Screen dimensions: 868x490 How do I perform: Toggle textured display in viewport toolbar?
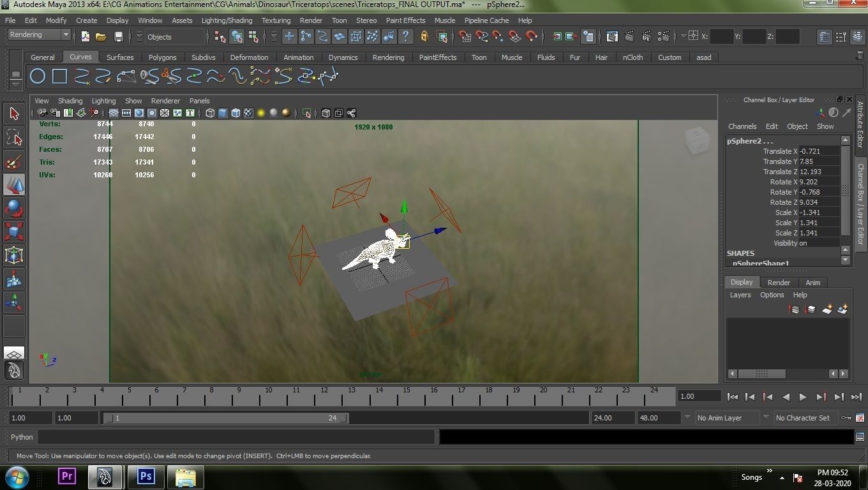[x=248, y=113]
